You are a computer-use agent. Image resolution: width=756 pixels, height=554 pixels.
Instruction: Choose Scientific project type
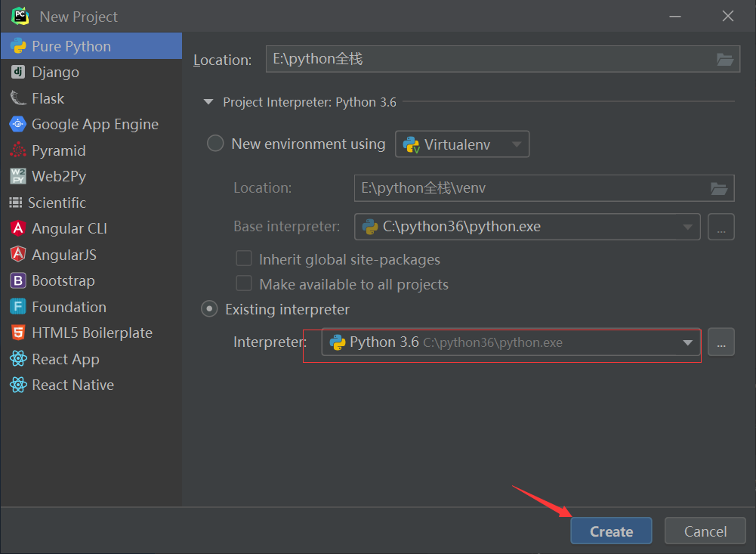click(57, 203)
